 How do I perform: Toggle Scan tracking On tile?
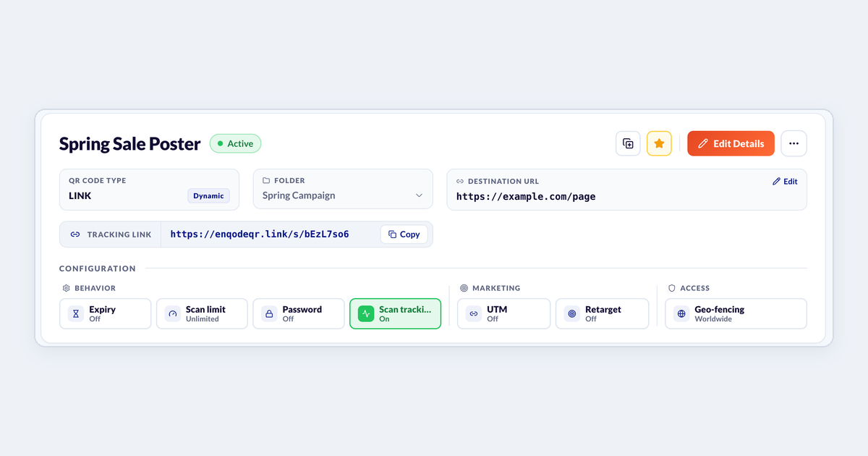click(x=395, y=313)
